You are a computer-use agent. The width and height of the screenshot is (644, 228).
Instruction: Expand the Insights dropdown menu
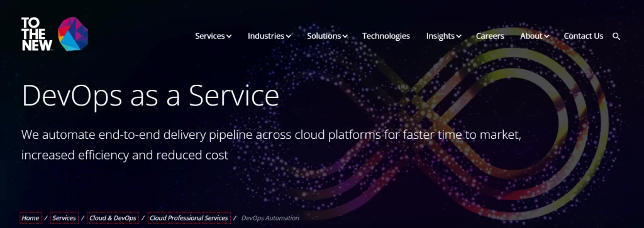click(443, 36)
